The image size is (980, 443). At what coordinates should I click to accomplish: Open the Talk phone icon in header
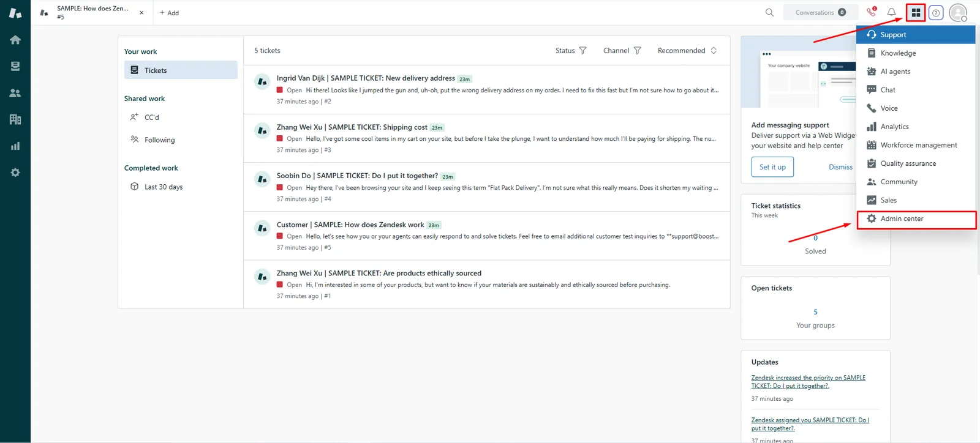[872, 12]
